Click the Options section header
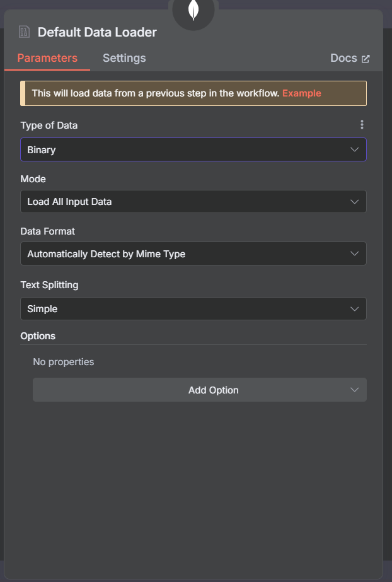392x582 pixels. (x=38, y=336)
